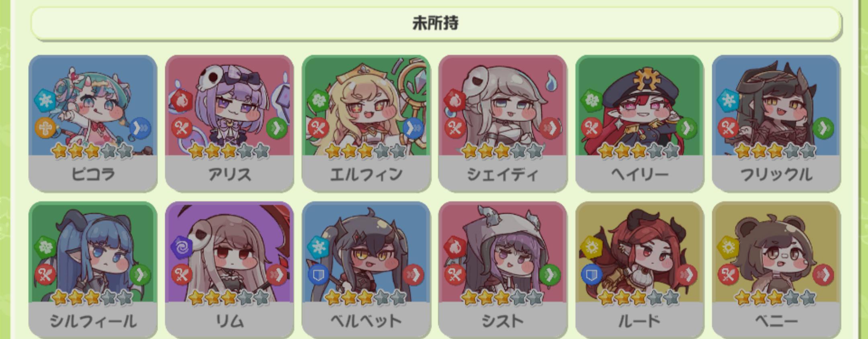Click the red arrow icon on リム
Screen dimensions: 868x339
pyautogui.click(x=277, y=275)
